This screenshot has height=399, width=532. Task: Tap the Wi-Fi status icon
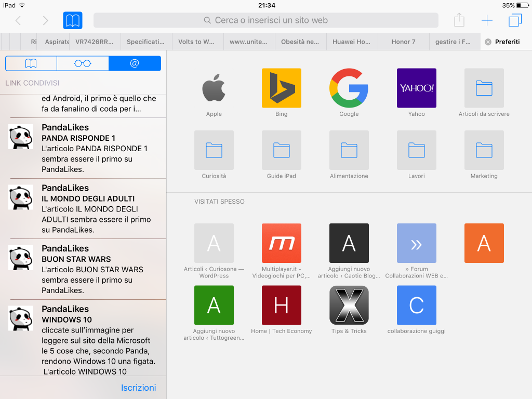pyautogui.click(x=22, y=5)
